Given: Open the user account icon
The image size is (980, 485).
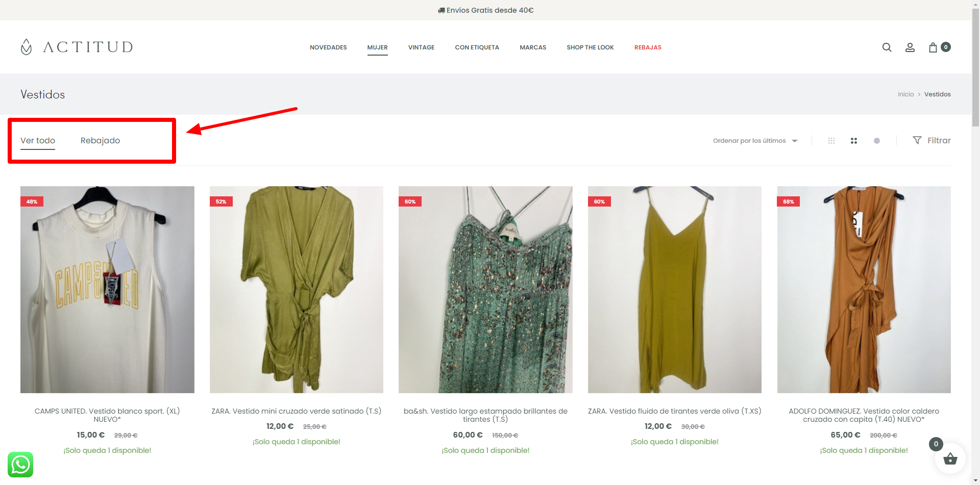Looking at the screenshot, I should tap(910, 47).
